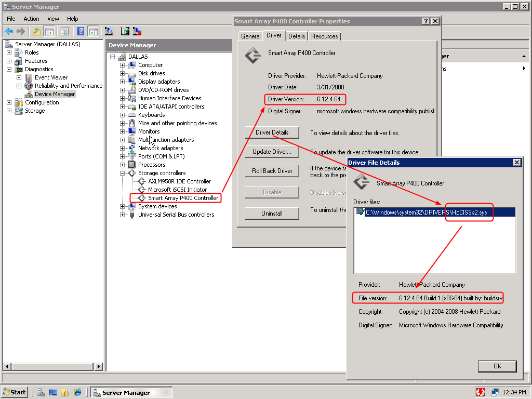Switch to the General tab
Viewport: 532px width, 399px height.
click(251, 36)
